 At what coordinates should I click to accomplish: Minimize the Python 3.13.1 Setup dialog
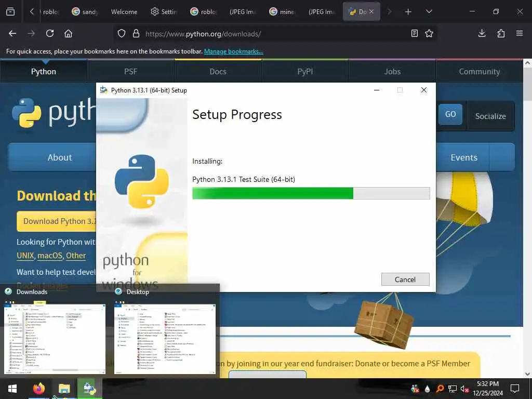coord(377,90)
